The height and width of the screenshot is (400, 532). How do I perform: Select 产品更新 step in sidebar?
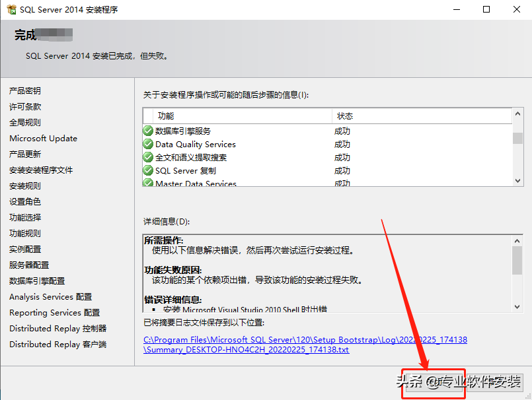pyautogui.click(x=25, y=154)
